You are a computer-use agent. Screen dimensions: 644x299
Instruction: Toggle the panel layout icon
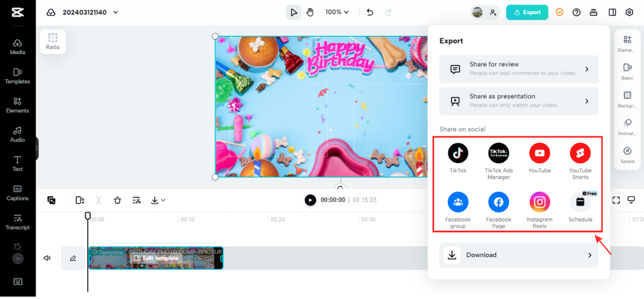pyautogui.click(x=612, y=13)
